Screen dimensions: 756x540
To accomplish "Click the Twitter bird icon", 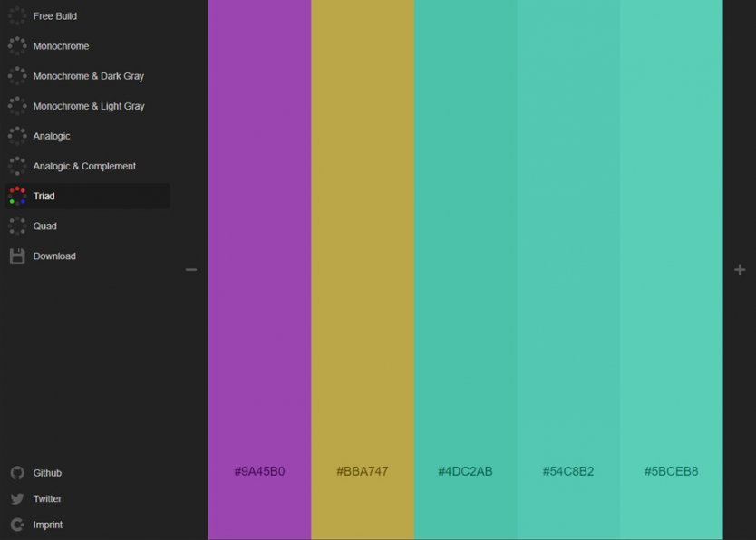I will pos(16,498).
